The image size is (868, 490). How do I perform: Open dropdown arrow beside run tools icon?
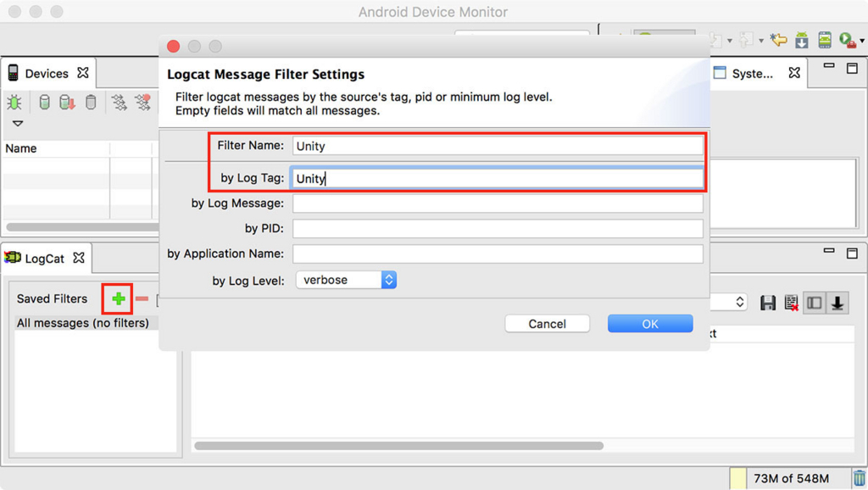pos(862,41)
